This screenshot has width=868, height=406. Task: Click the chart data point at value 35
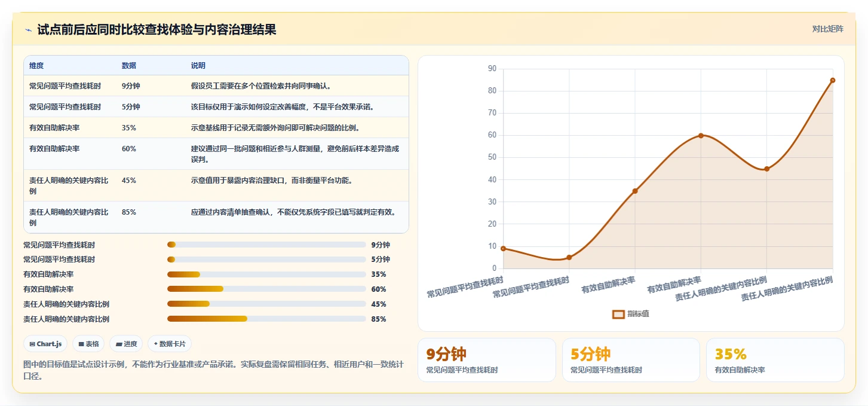[x=635, y=191]
